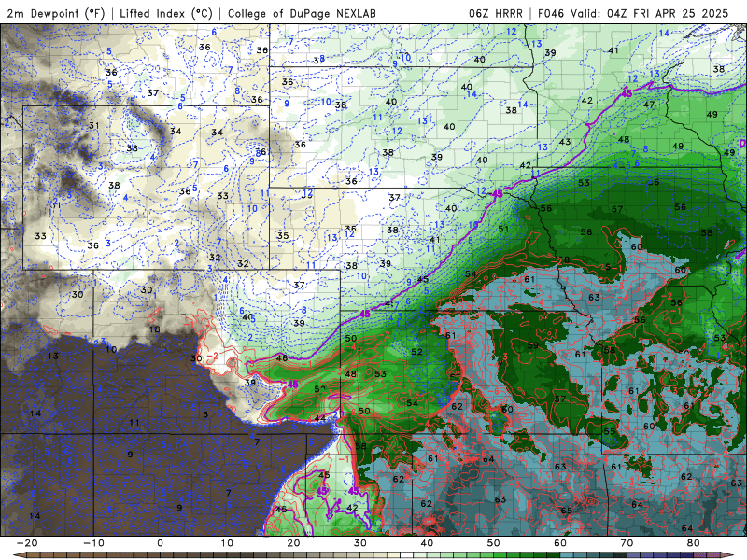Click the dewpoint value 31 on the map
The image size is (747, 560).
(x=94, y=126)
